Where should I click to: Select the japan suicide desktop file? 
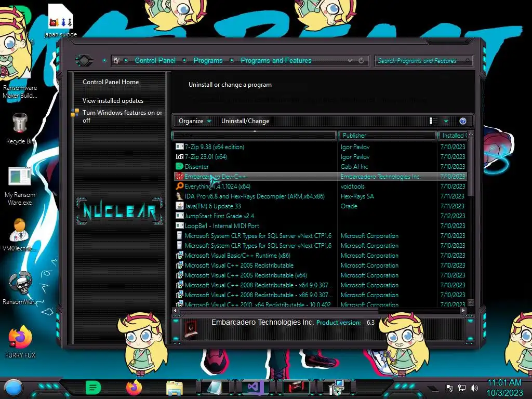tap(61, 20)
